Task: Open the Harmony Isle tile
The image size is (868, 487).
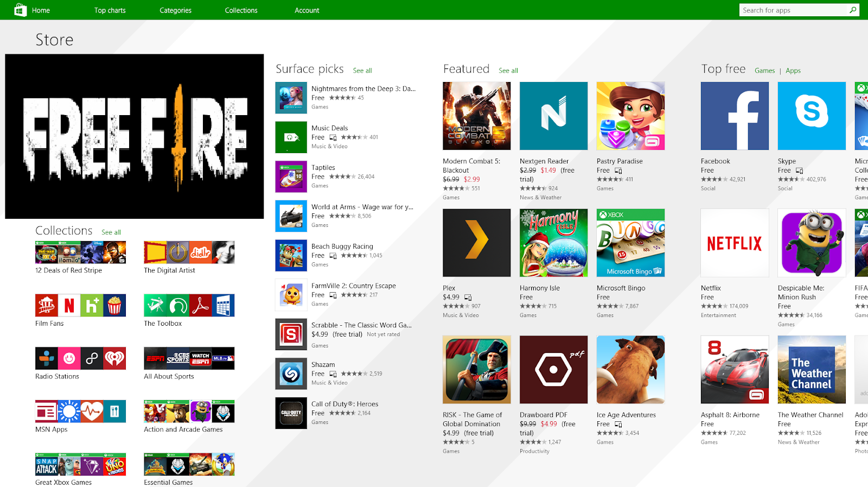Action: click(554, 243)
